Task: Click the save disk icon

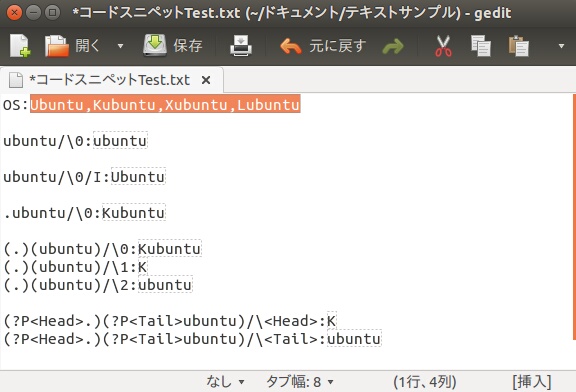Action: (155, 45)
